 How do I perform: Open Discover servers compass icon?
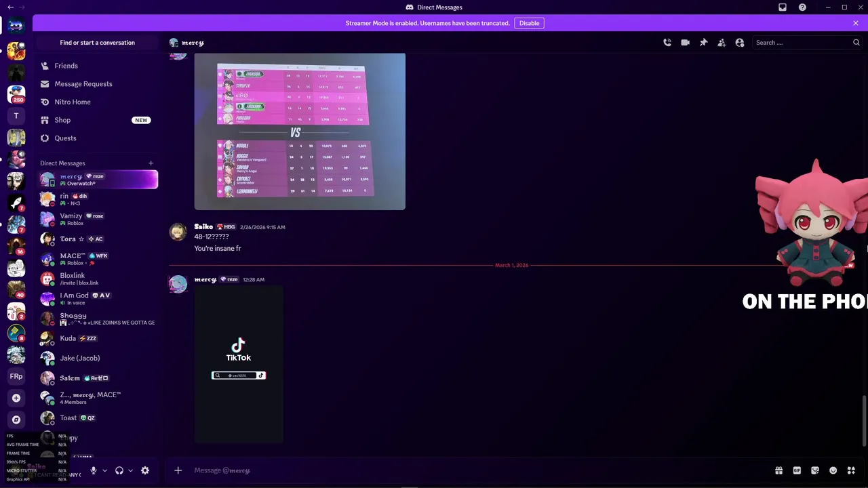pos(16,420)
